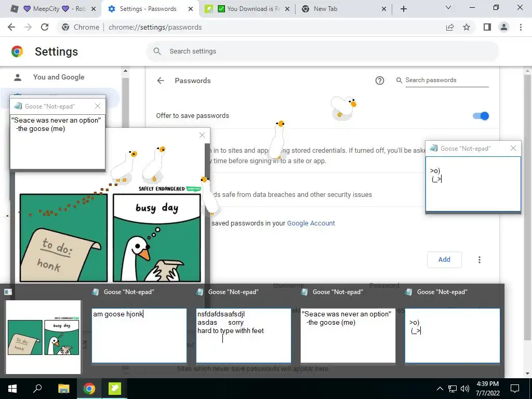Screen dimensions: 532x399
Task: Open the notification center icon
Action: (x=515, y=389)
